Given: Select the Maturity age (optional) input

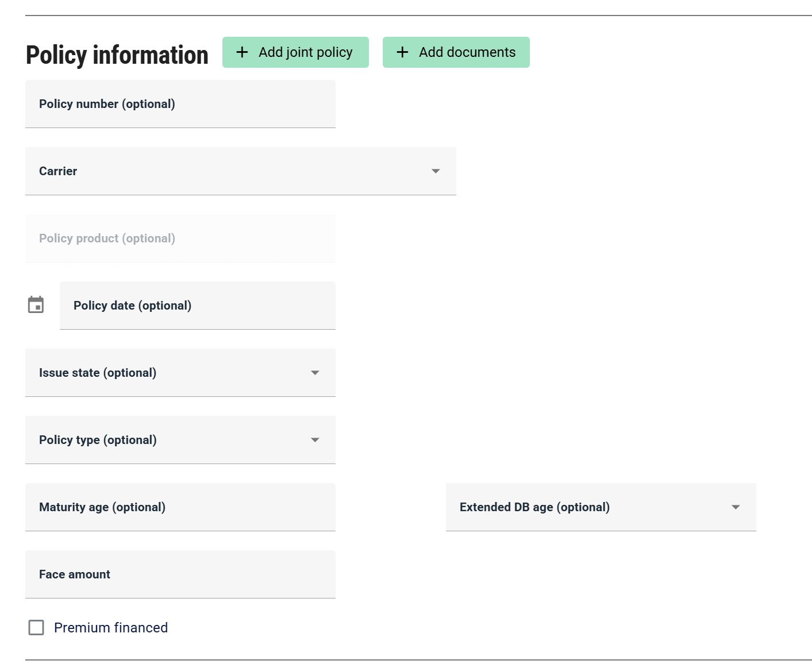Looking at the screenshot, I should click(180, 507).
